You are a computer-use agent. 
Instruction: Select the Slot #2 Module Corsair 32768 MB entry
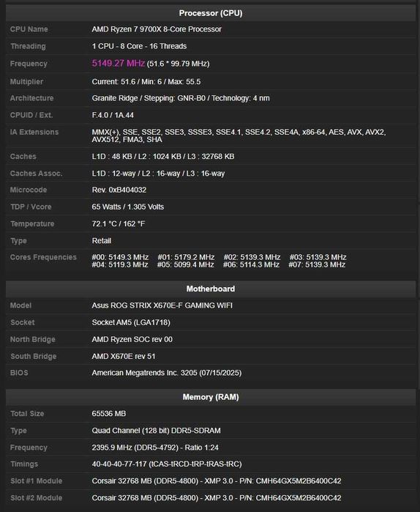217,497
